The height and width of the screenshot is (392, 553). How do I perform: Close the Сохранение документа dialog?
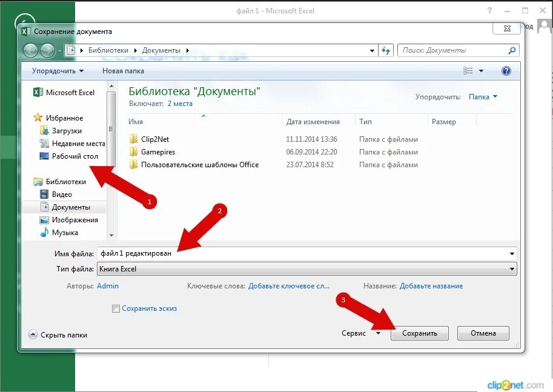507,28
